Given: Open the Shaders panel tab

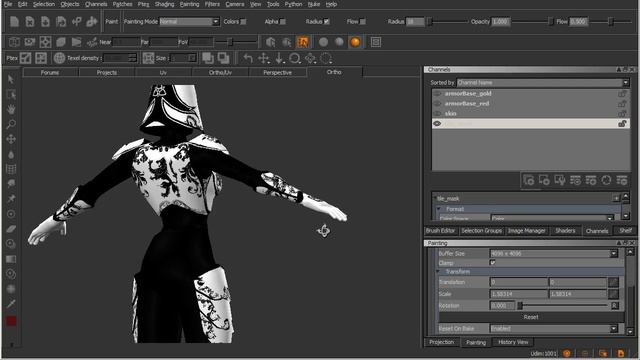Looking at the screenshot, I should coord(565,231).
